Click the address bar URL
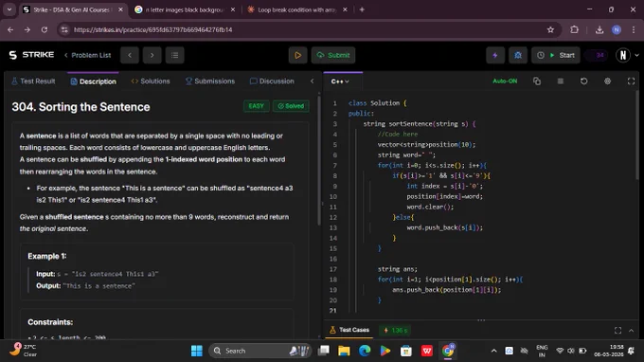The width and height of the screenshot is (644, 362). tap(152, 29)
